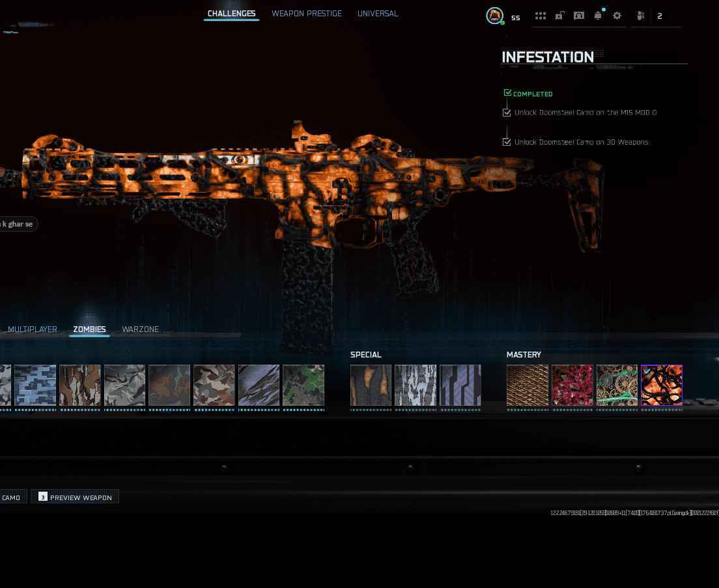The height and width of the screenshot is (588, 719).
Task: Click the player level 55 number
Action: pos(516,18)
